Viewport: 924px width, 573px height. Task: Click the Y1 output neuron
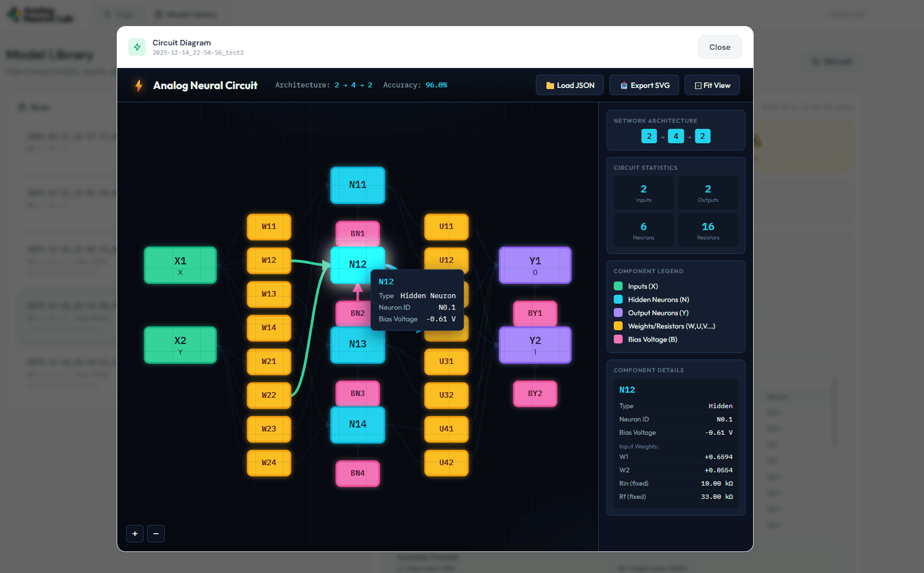tap(535, 265)
